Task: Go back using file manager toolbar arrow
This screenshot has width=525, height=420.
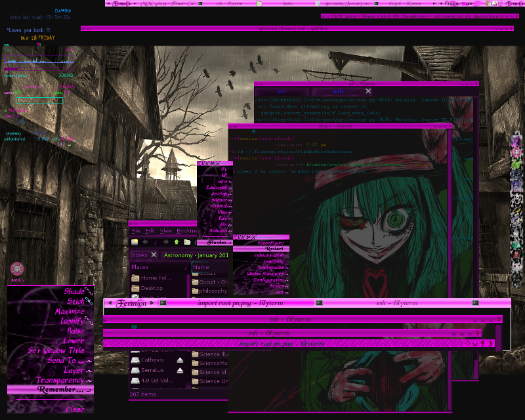Action: tap(145, 241)
